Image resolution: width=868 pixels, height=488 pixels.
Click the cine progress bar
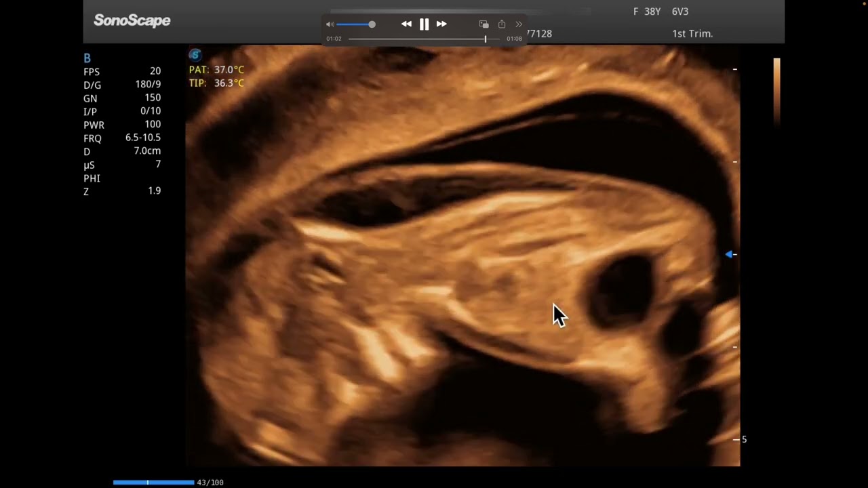tap(153, 483)
